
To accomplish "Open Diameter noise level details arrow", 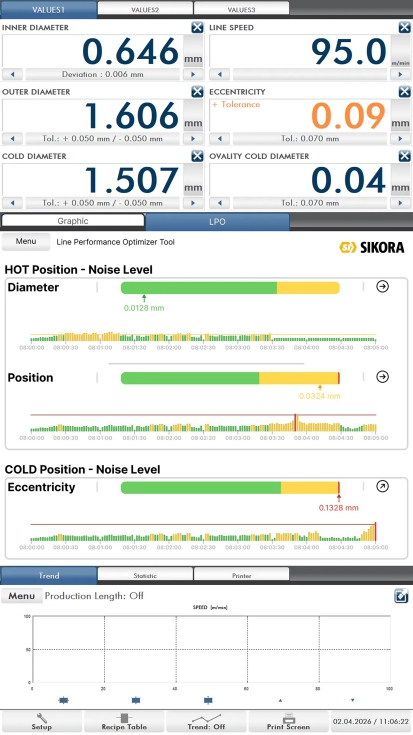I will click(383, 286).
